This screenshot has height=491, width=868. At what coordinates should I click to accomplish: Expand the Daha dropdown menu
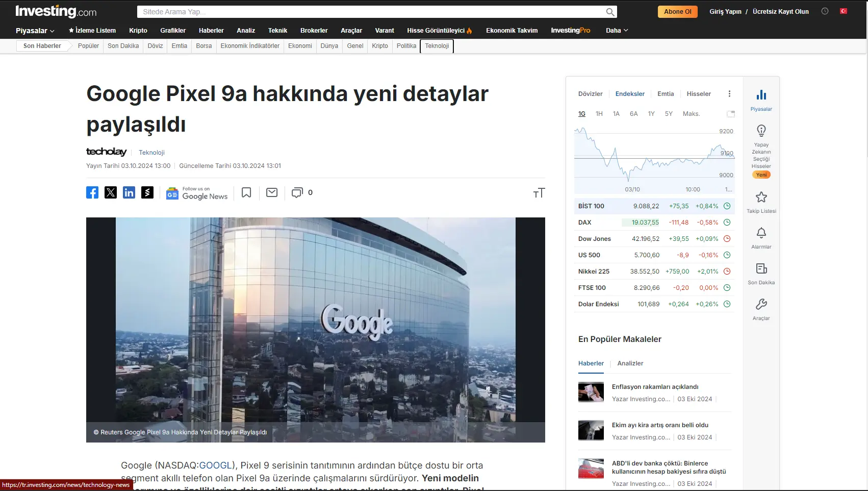coord(617,31)
